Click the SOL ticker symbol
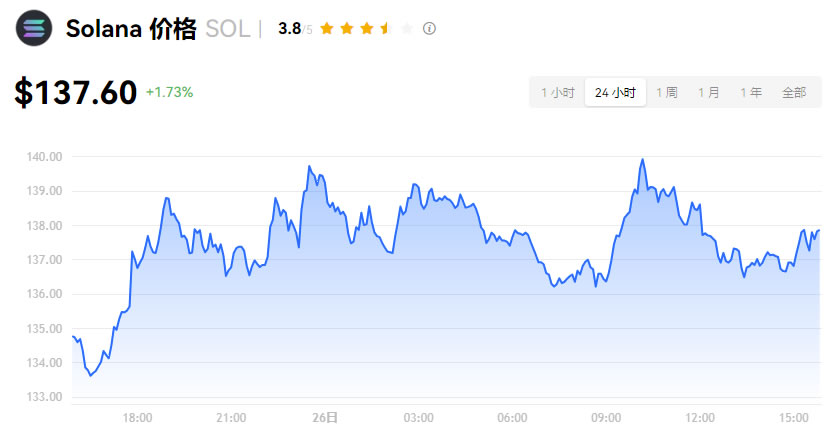Image resolution: width=835 pixels, height=447 pixels. point(227,29)
